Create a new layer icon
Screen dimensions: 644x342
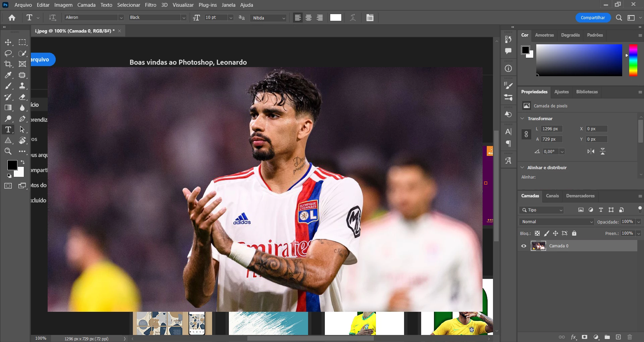[x=618, y=337]
